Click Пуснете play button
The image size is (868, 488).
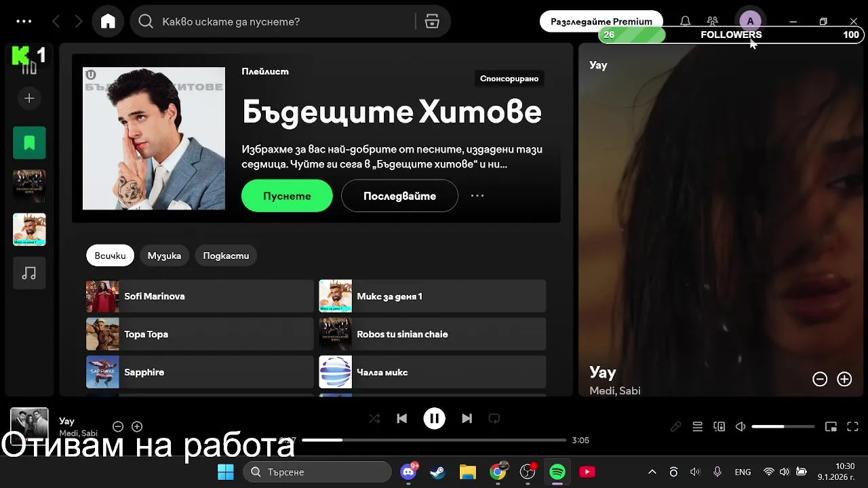[287, 196]
